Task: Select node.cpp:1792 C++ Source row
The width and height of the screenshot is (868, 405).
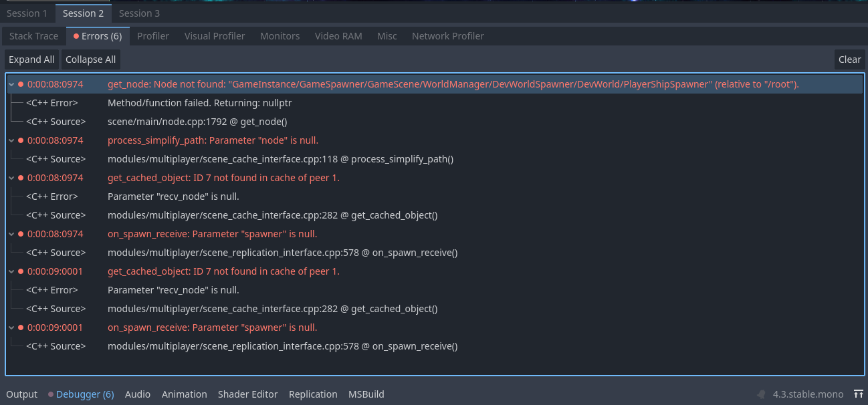Action: point(197,122)
